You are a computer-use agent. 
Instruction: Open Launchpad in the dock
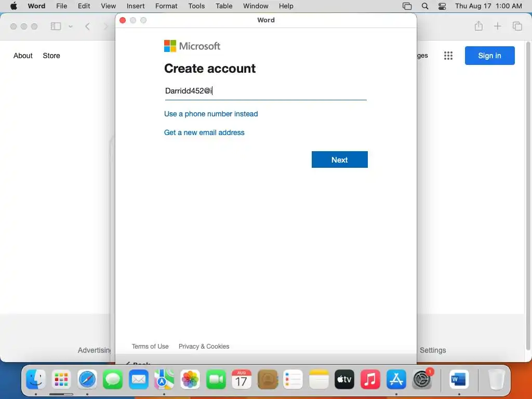click(x=61, y=379)
